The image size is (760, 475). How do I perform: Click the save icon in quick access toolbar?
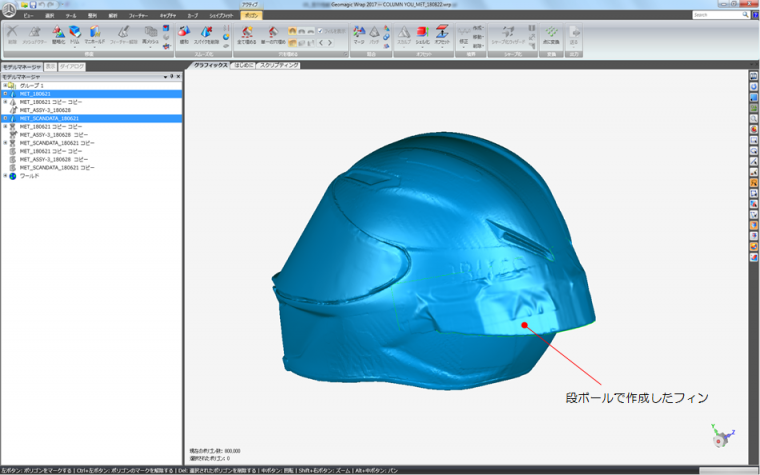[x=34, y=5]
